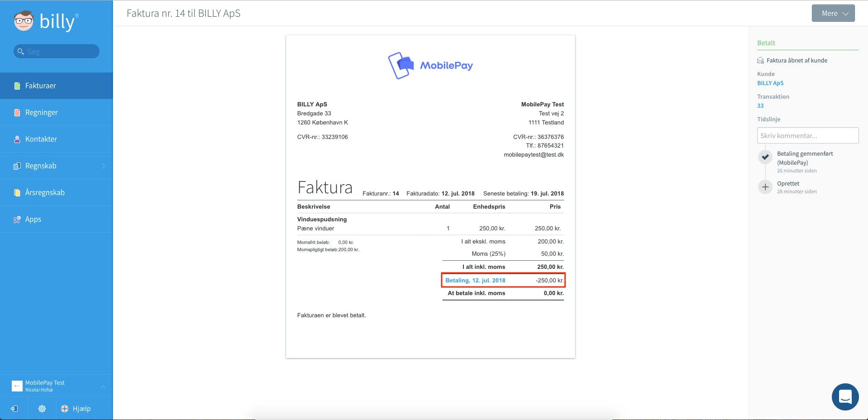Image resolution: width=868 pixels, height=420 pixels.
Task: Click the billy mascot logo
Action: (24, 21)
